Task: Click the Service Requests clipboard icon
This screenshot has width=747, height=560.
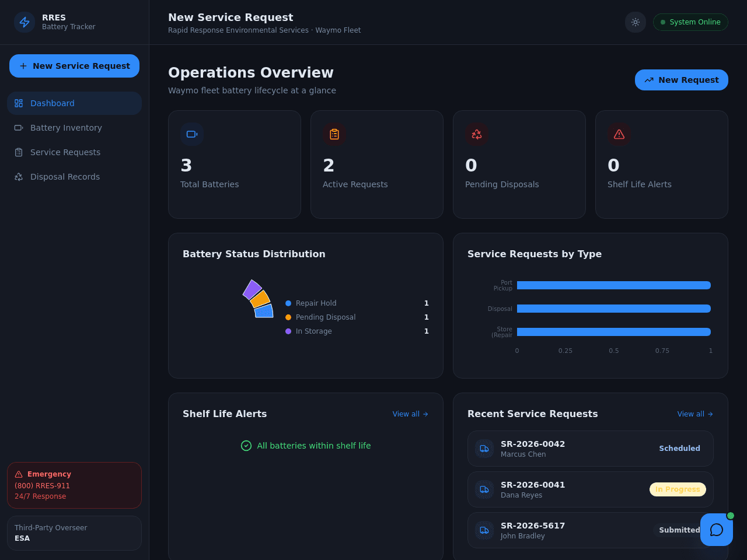Action: (x=19, y=152)
